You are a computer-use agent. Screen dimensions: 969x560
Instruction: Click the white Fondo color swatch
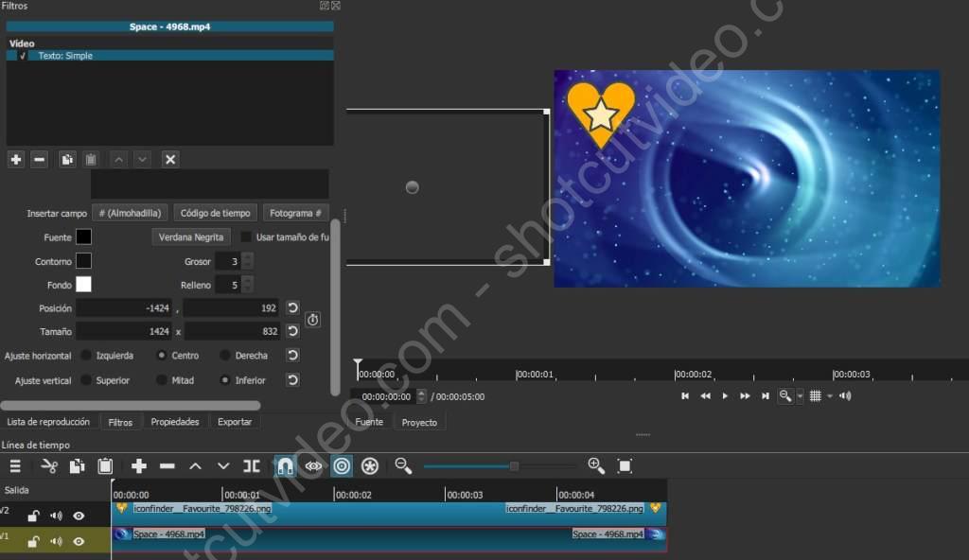(84, 285)
